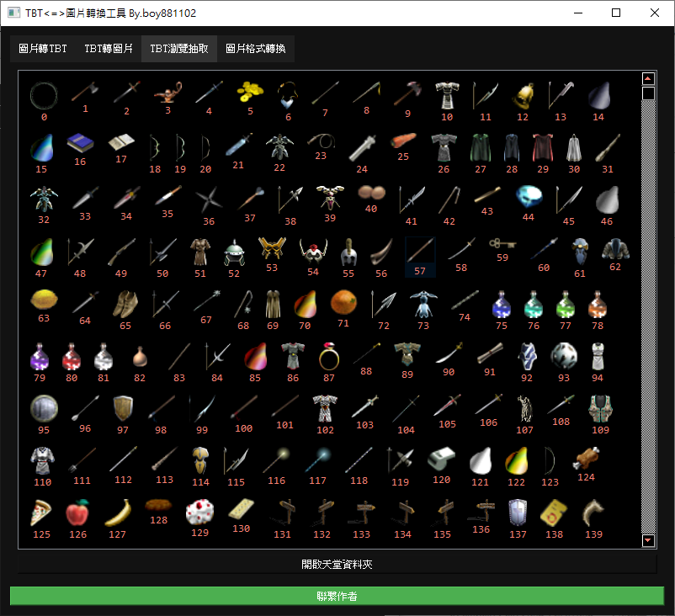Viewport: 675px width, 616px height.
Task: Open the 圖片格式轉換 tab
Action: (256, 49)
